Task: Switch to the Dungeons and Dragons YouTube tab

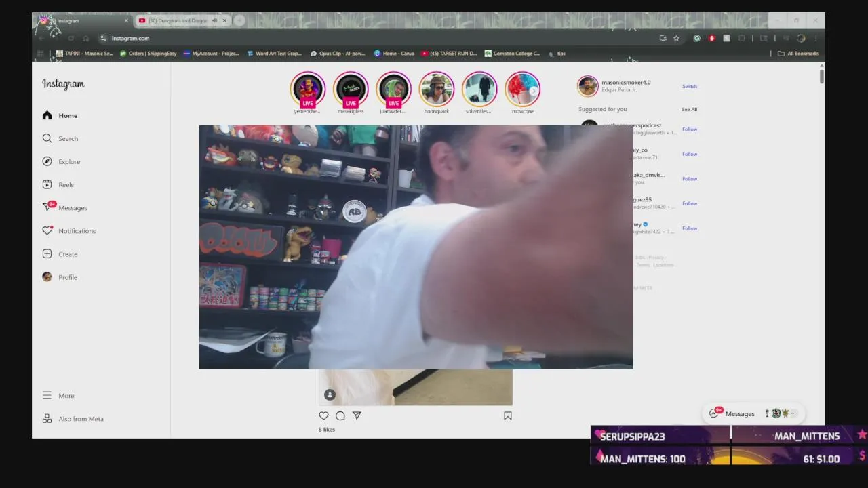Action: 178,20
